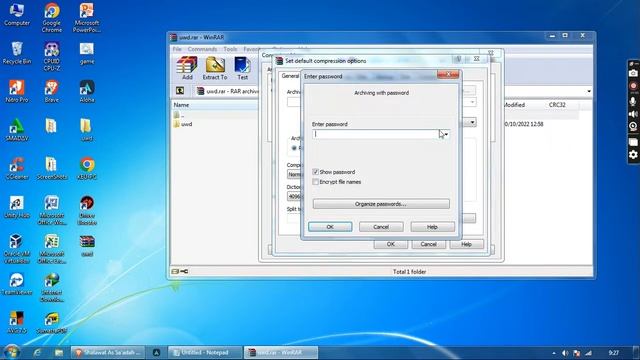The width and height of the screenshot is (640, 360).
Task: Click the Add icon in the WinRAR toolbar
Action: tap(187, 68)
